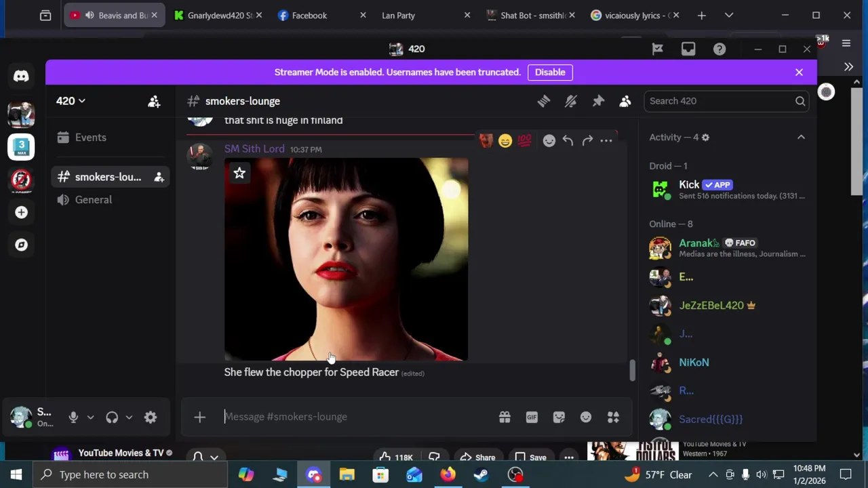This screenshot has height=488, width=868.
Task: Deafen headphones in user panel
Action: point(112,418)
